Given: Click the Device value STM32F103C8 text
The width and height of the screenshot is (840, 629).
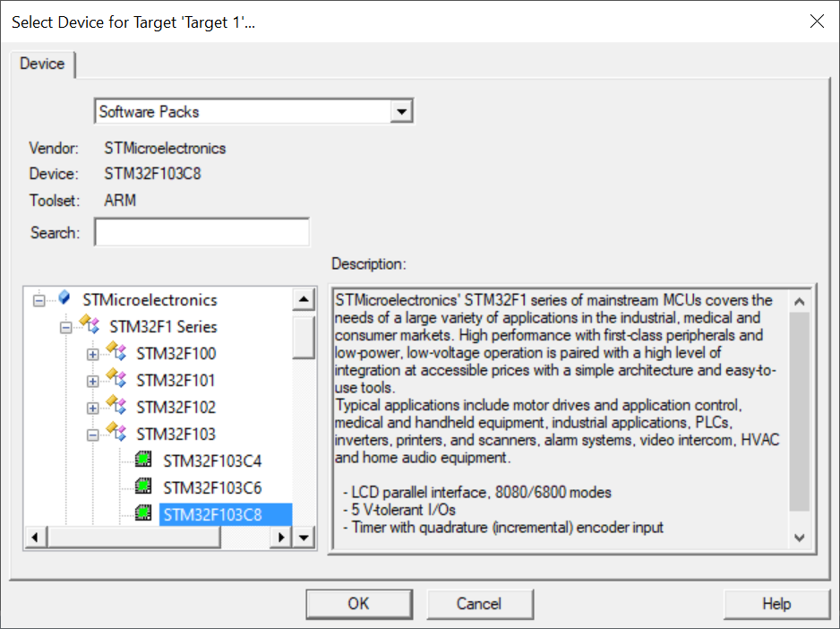Looking at the screenshot, I should [x=152, y=174].
